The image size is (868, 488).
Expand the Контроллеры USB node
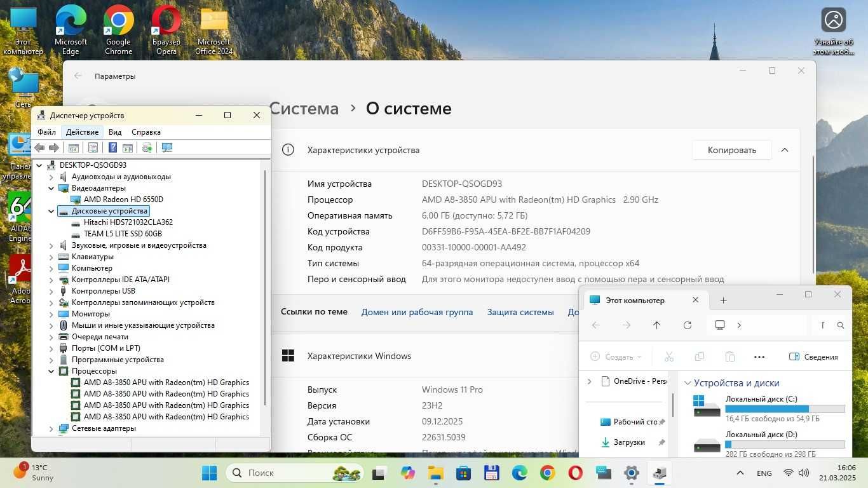[51, 291]
